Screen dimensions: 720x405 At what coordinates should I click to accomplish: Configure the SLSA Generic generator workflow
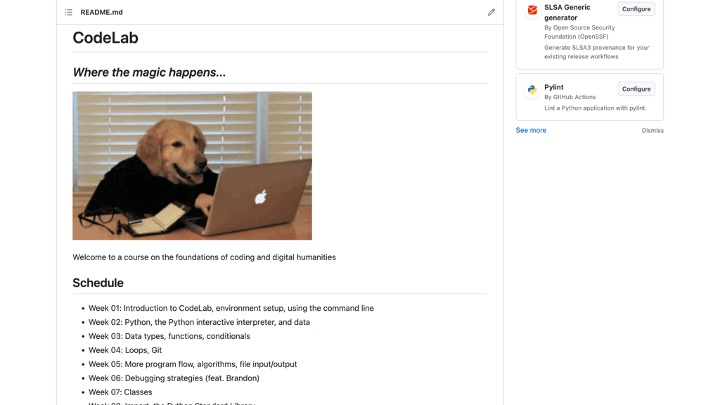tap(636, 9)
